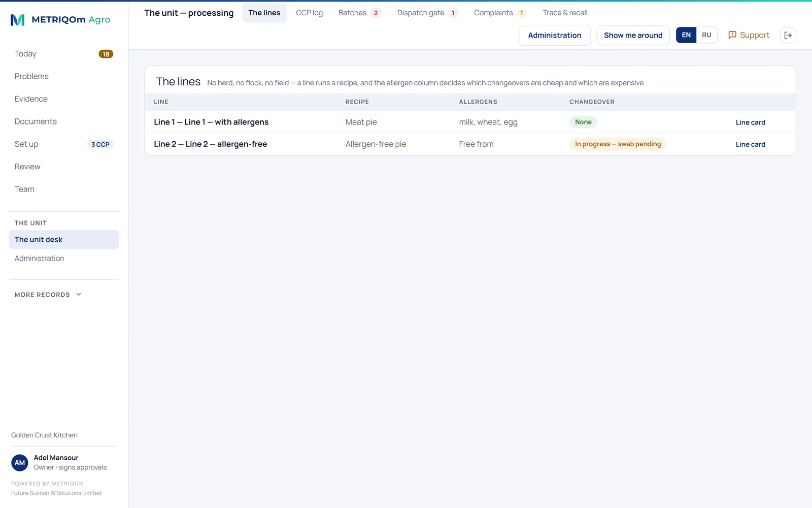Expand the More Records section
812x508 pixels.
[48, 295]
